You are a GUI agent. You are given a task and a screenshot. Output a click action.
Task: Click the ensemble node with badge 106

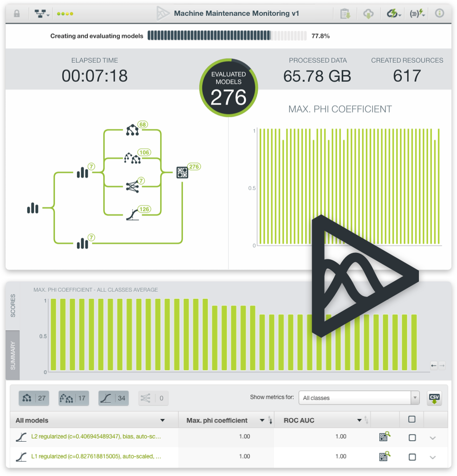point(132,158)
